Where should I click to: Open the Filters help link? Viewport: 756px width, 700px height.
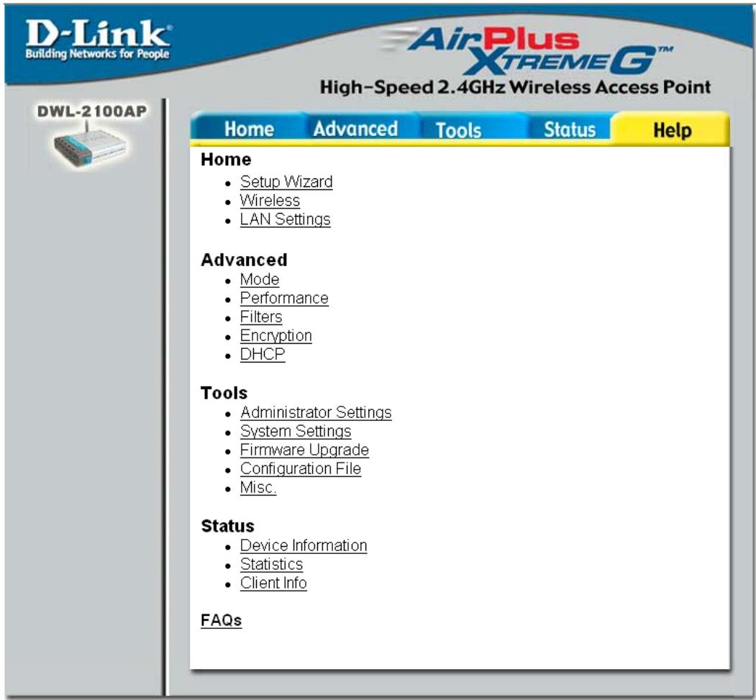tap(261, 317)
